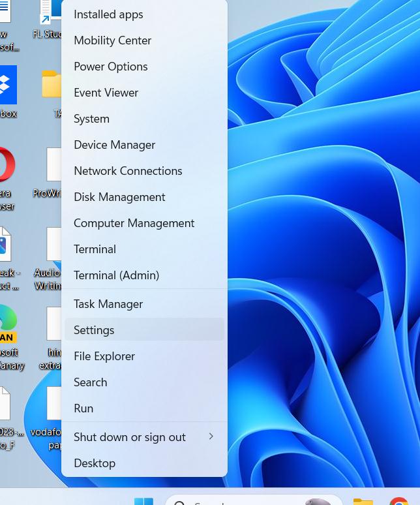Viewport: 420px width, 505px height.
Task: Select Search in the power menu
Action: point(144,382)
